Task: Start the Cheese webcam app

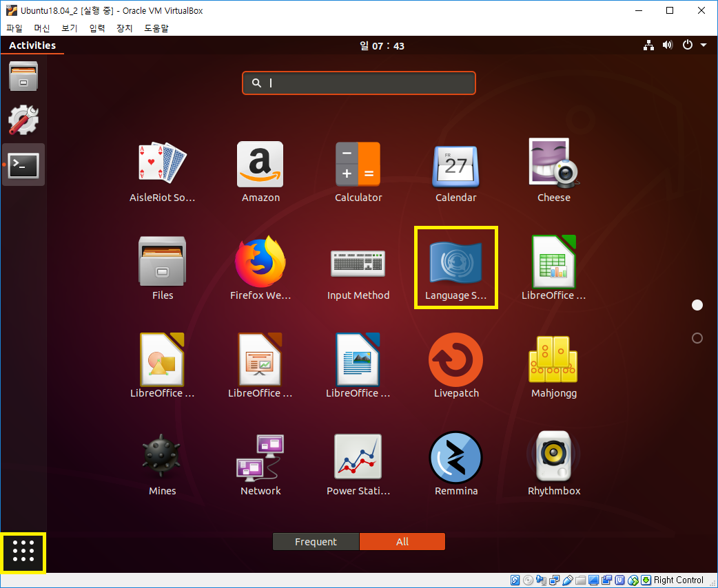Action: 553,171
